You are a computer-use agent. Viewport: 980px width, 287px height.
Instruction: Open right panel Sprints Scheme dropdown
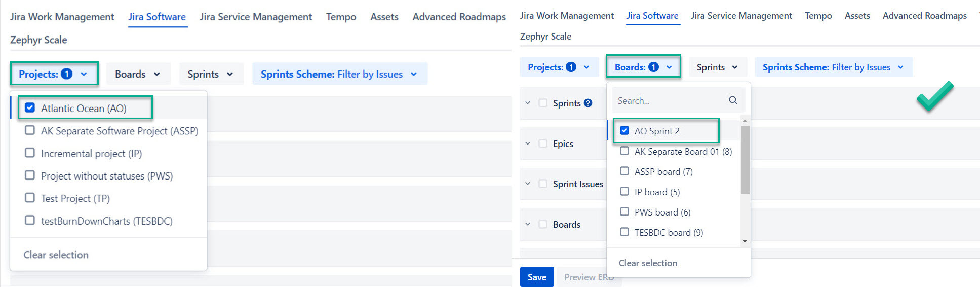[834, 67]
